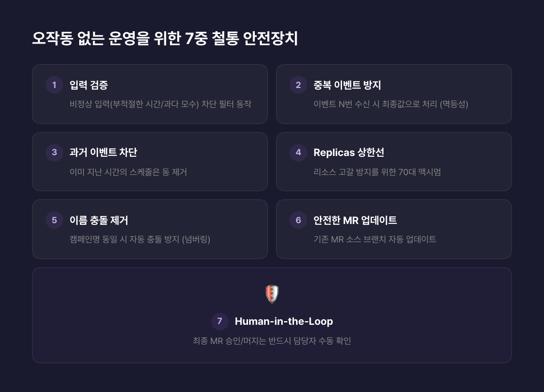Click the number 2 circle badge

(298, 85)
